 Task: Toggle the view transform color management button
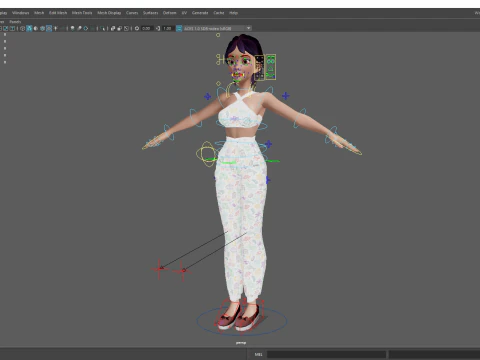click(179, 28)
